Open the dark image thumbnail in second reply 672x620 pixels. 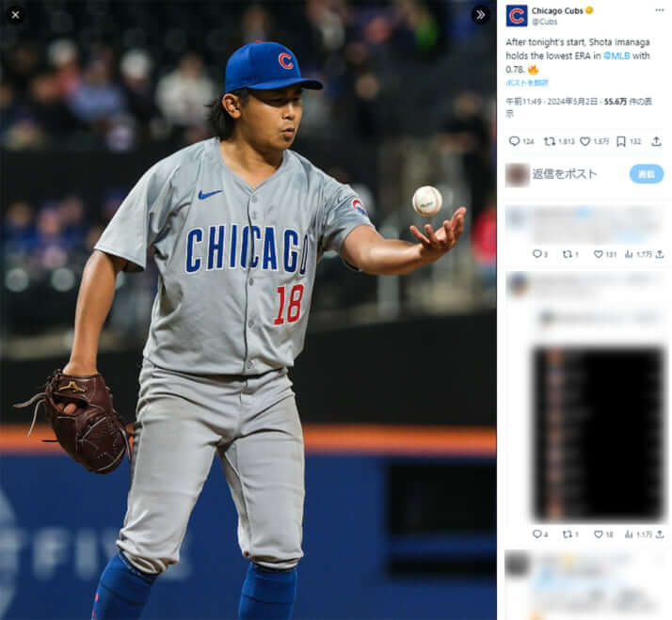pyautogui.click(x=598, y=434)
